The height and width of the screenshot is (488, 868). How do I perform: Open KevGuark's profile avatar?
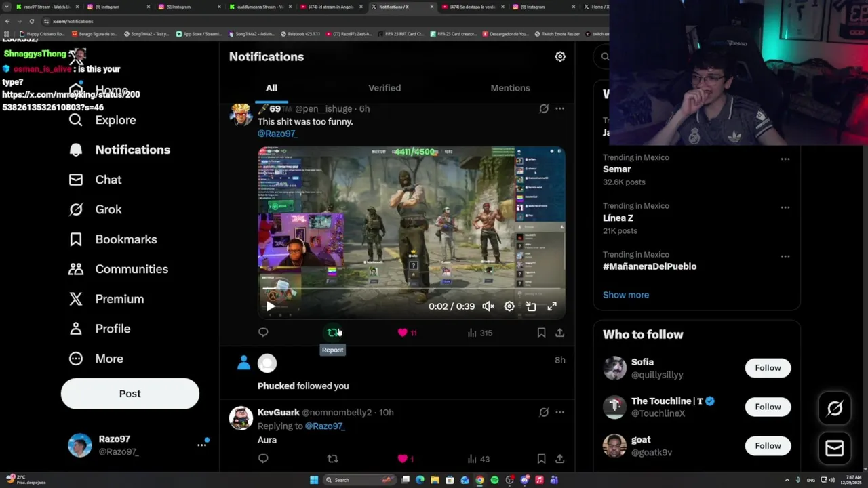(x=241, y=418)
